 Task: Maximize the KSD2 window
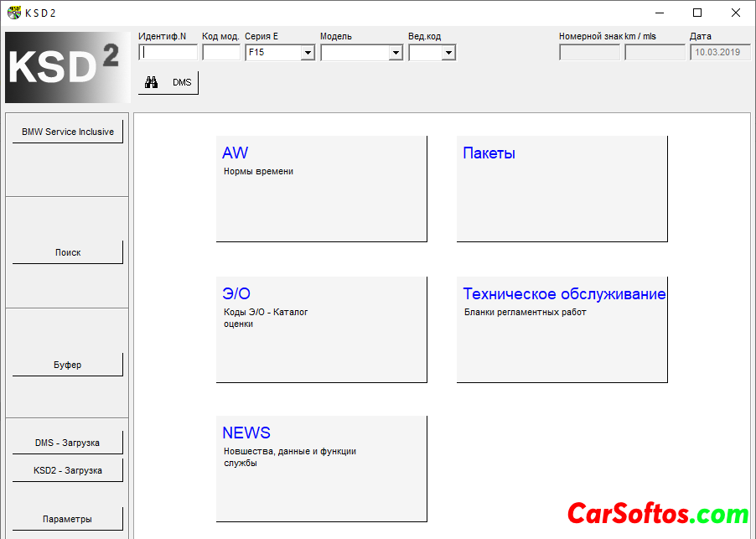click(697, 13)
